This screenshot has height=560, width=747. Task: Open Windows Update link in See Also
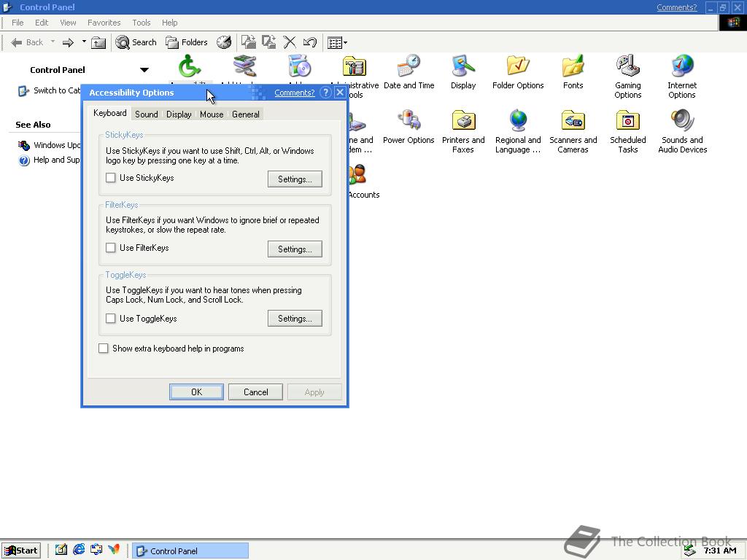point(50,145)
